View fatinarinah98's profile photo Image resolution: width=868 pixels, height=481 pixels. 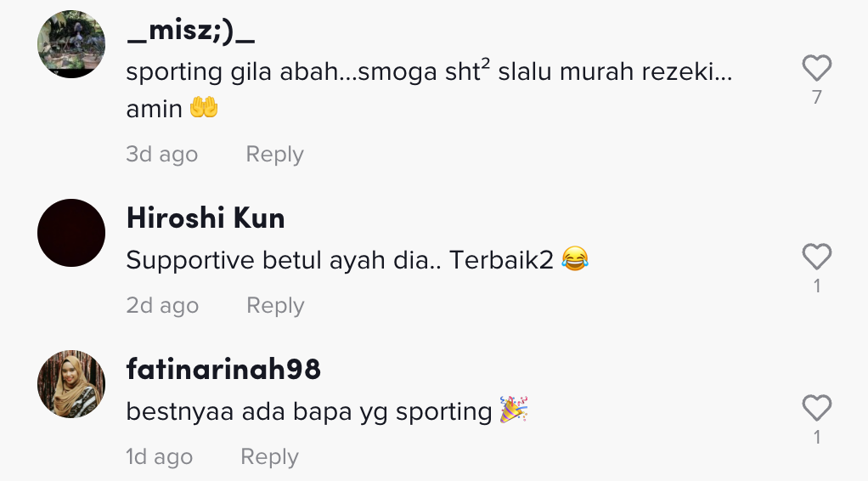[71, 383]
